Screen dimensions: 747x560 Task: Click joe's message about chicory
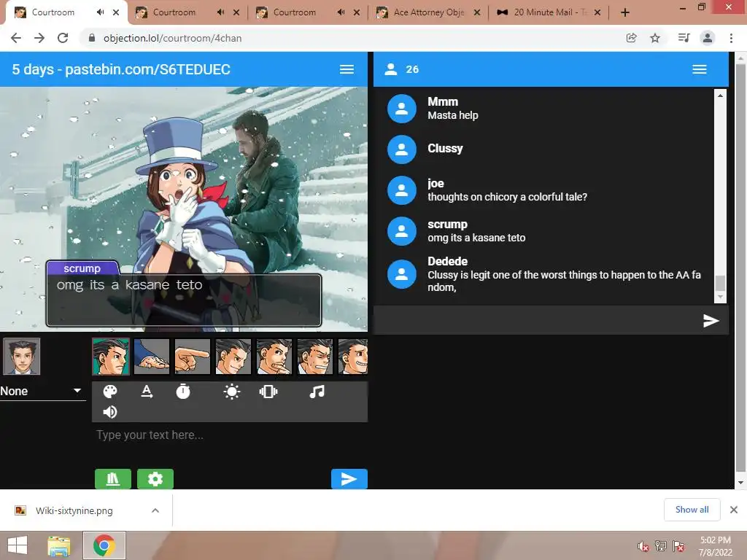pos(508,197)
